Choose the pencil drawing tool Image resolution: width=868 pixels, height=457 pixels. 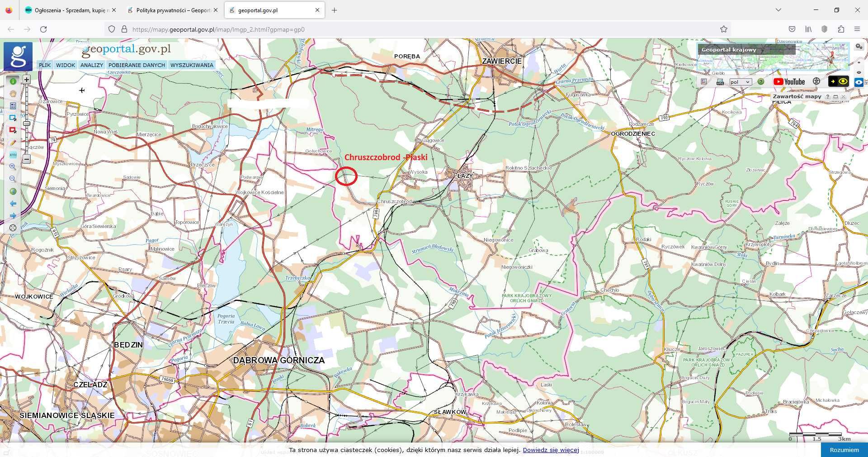pyautogui.click(x=13, y=143)
